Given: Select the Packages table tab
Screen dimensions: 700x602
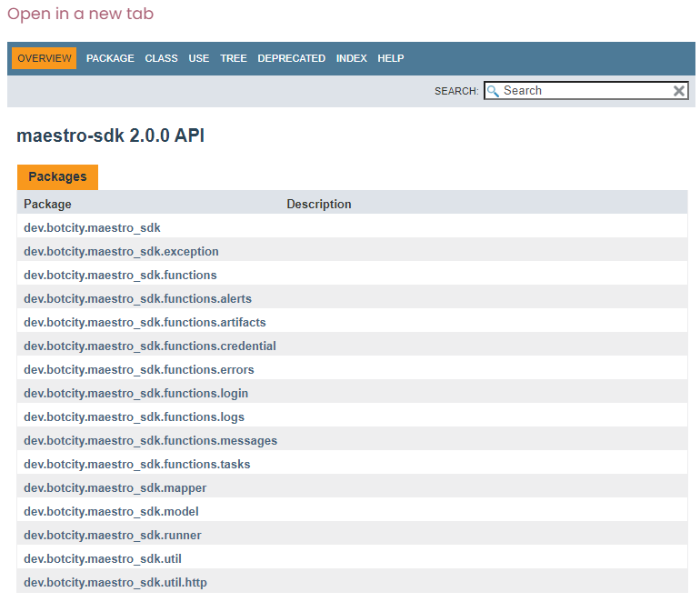Looking at the screenshot, I should click(x=57, y=176).
